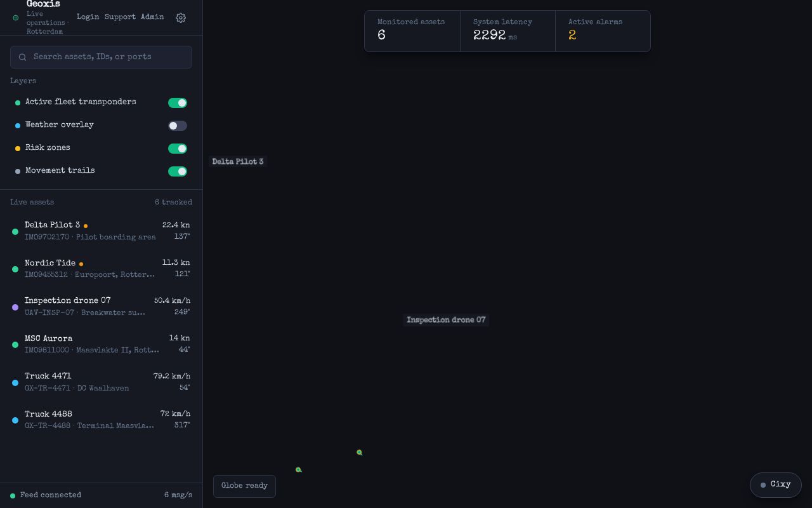
Task: Select Nordic Tide asset row
Action: [101, 269]
